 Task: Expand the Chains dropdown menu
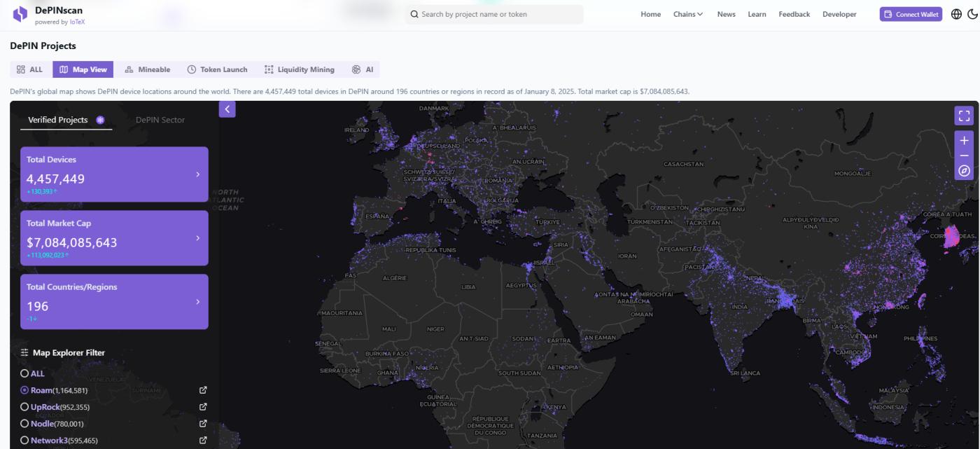click(x=687, y=14)
